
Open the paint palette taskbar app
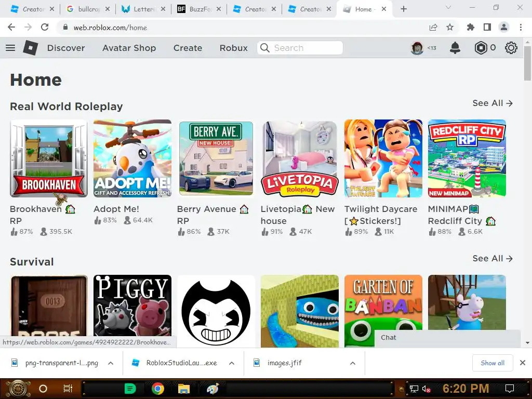coord(212,389)
